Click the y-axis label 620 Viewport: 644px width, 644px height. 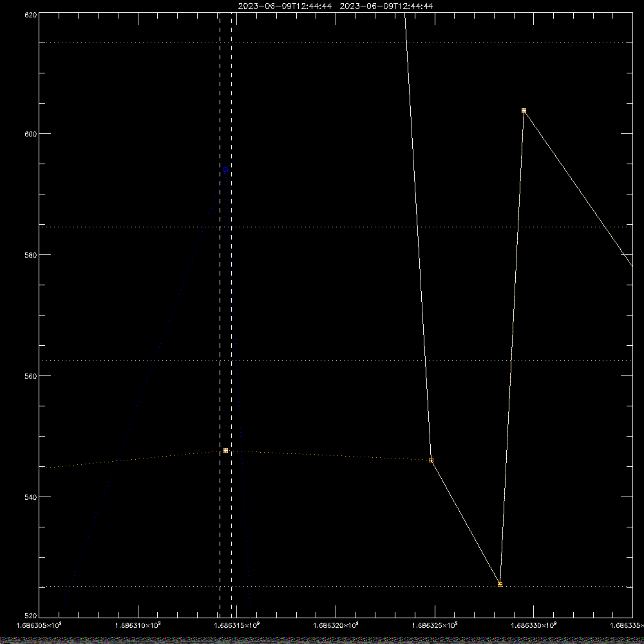tap(31, 15)
